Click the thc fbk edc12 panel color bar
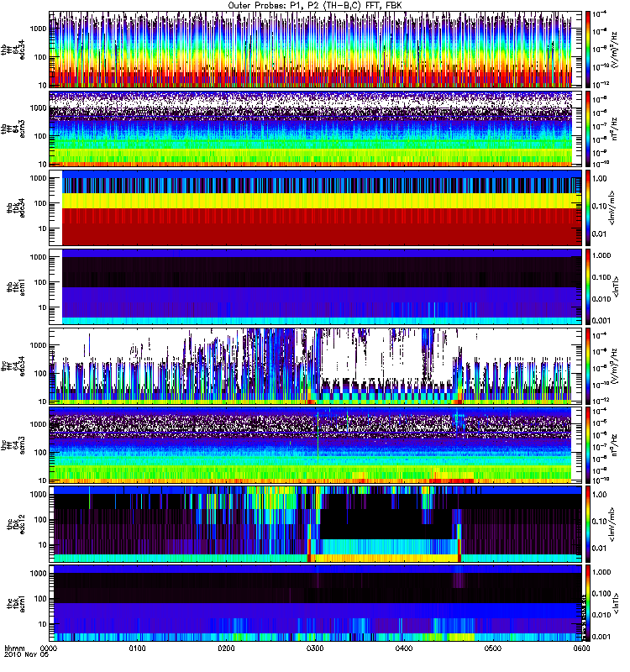Screen dimensions: 630x672 [x=588, y=524]
